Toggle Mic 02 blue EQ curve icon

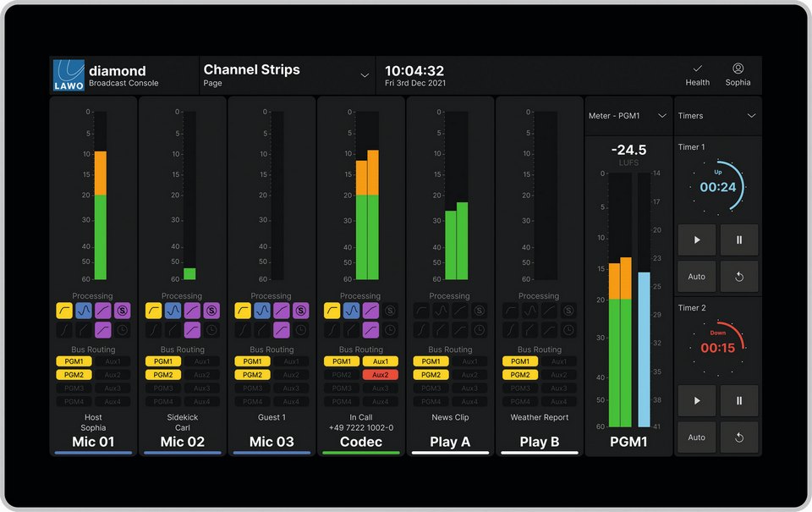[173, 311]
